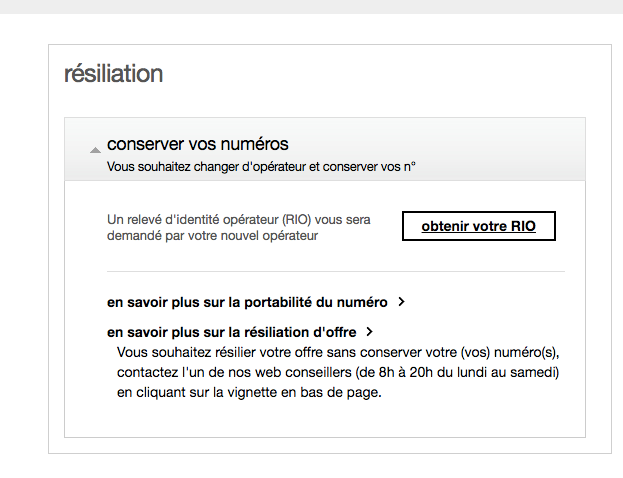Click the horizontal divider below the RIO description
The image size is (623, 478).
click(335, 271)
